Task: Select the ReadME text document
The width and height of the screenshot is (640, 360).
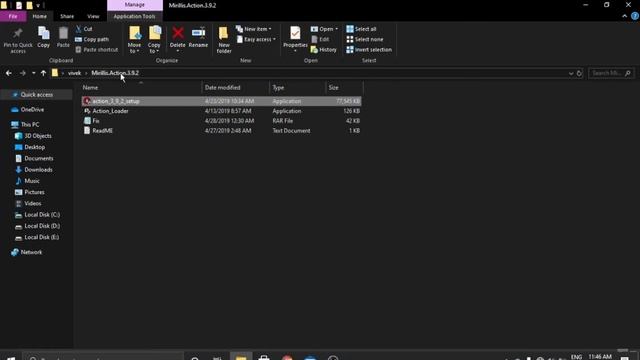Action: tap(222, 131)
